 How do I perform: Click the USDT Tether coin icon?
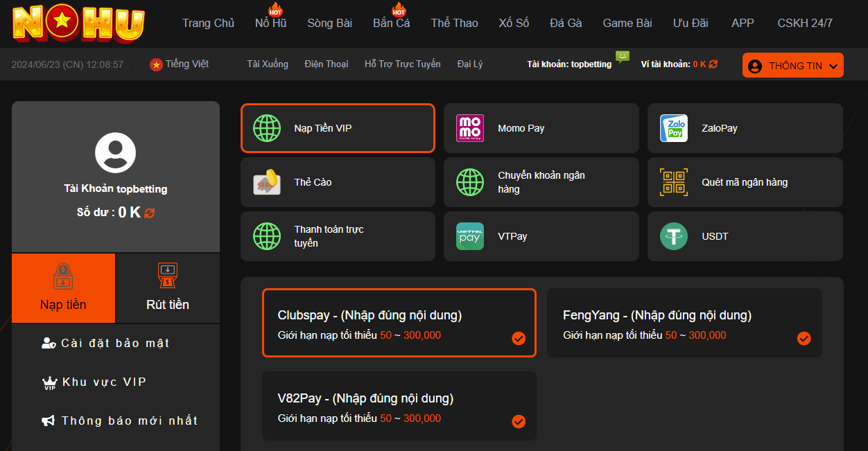(674, 236)
